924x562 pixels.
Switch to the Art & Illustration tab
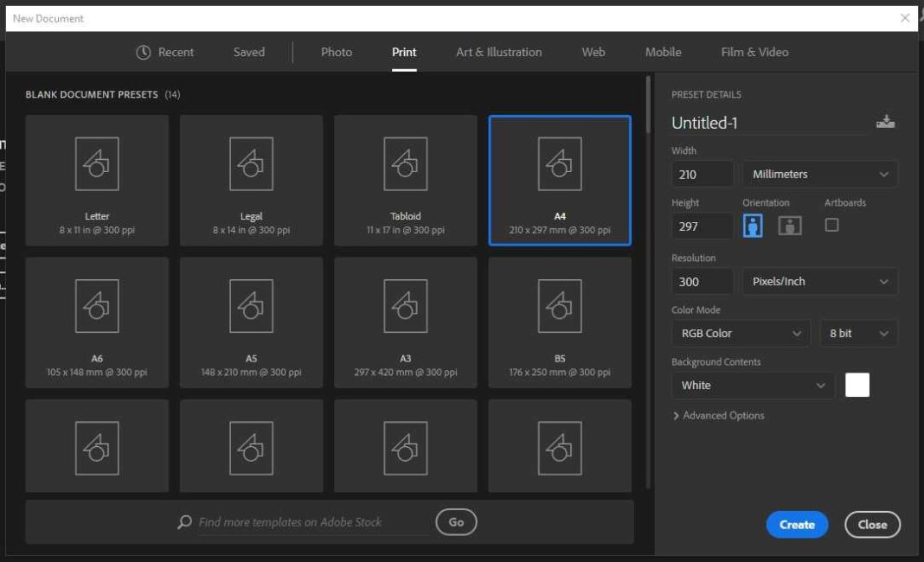pyautogui.click(x=498, y=52)
